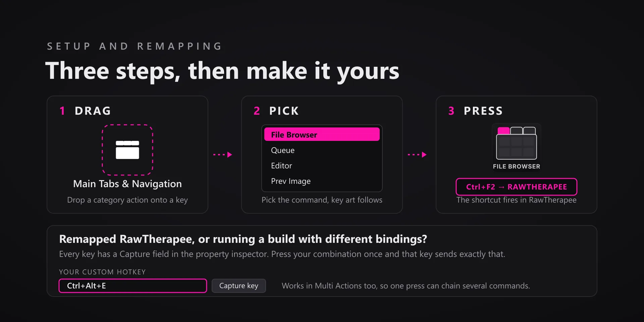Select File Browser in the command list
The width and height of the screenshot is (644, 322).
pyautogui.click(x=322, y=135)
